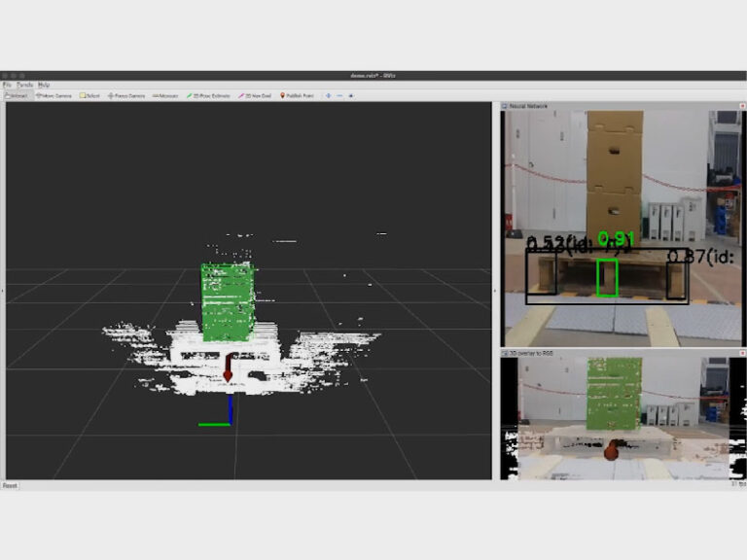This screenshot has height=560, width=747.
Task: Expand the right-side collapse handle of 3D view
Action: (496, 291)
